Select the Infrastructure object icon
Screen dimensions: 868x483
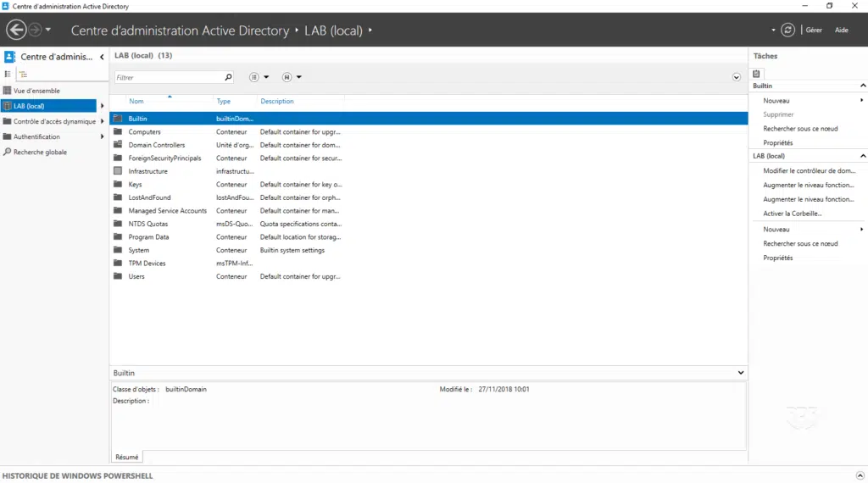(x=118, y=171)
